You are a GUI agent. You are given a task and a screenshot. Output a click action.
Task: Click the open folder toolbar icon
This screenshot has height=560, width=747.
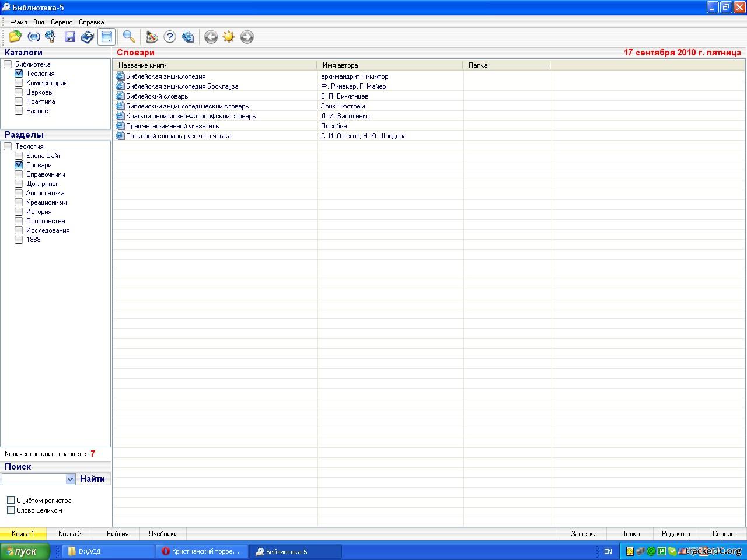click(15, 37)
